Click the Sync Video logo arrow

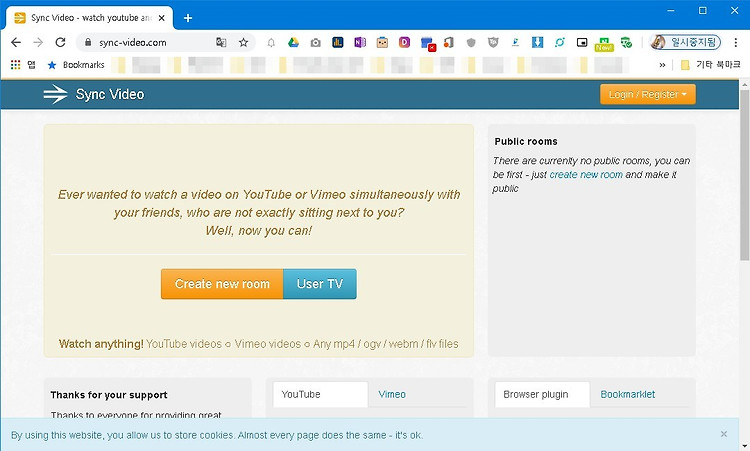coord(55,94)
